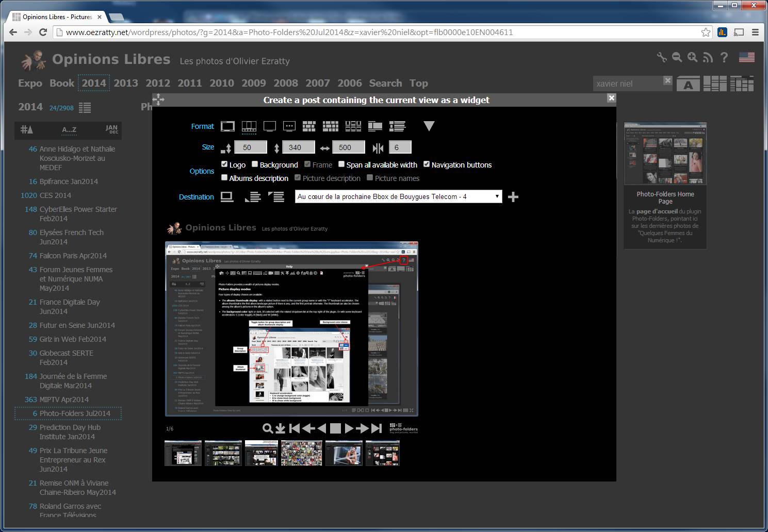Open the wrench settings icon
Viewport: 768px width, 532px height.
point(661,58)
